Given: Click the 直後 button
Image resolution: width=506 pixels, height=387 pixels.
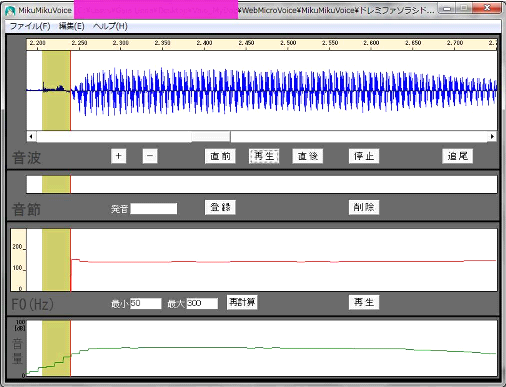Looking at the screenshot, I should [308, 156].
